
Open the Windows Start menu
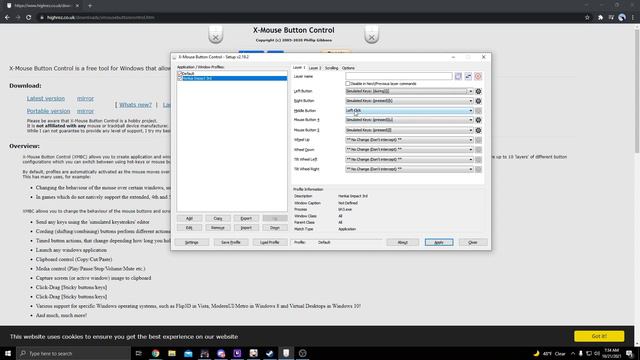click(x=8, y=353)
